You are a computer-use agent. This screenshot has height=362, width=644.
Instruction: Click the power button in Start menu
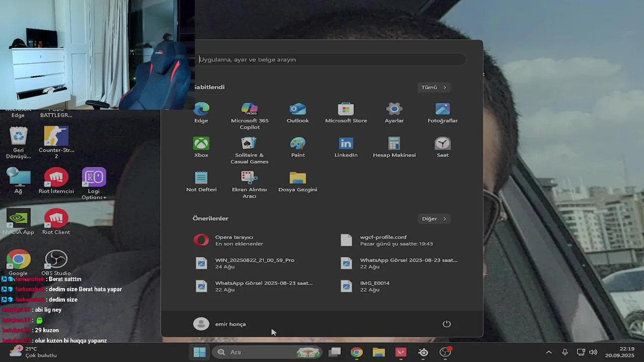(447, 324)
